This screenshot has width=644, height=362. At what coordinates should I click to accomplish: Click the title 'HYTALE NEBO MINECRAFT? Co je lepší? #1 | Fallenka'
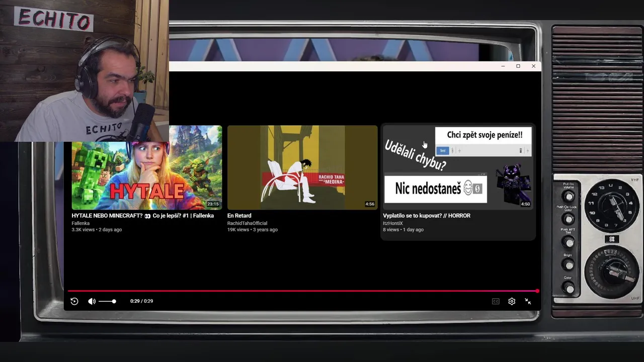point(142,216)
